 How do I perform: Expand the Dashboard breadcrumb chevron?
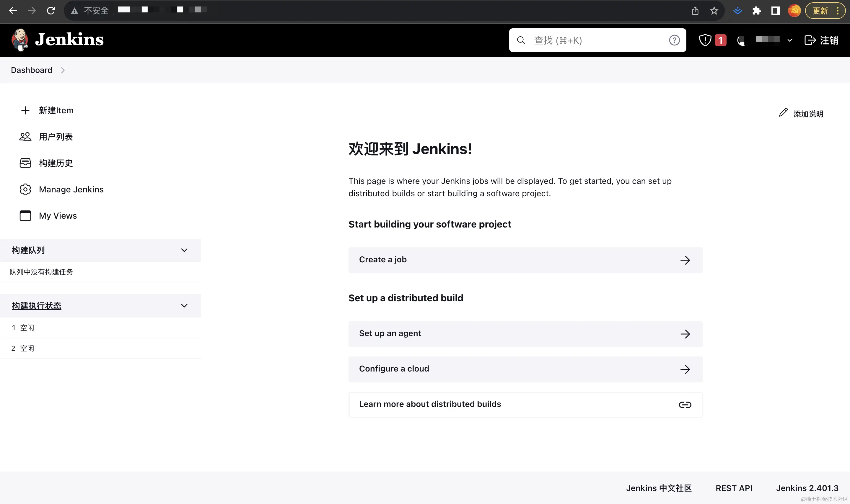(63, 70)
